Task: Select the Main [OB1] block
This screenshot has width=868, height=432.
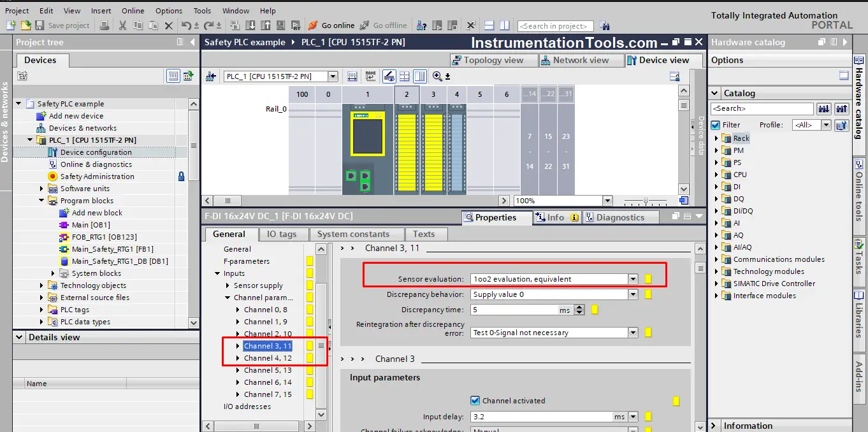Action: pyautogui.click(x=90, y=225)
